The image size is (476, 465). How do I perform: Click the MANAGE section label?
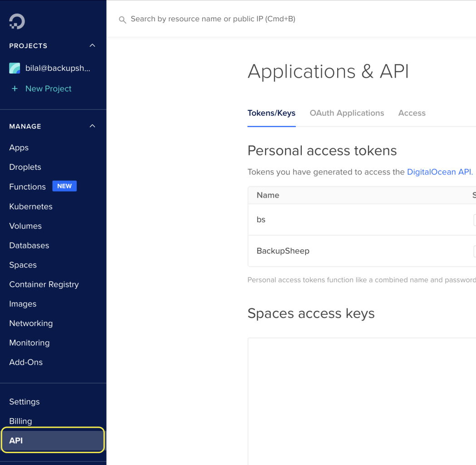25,126
